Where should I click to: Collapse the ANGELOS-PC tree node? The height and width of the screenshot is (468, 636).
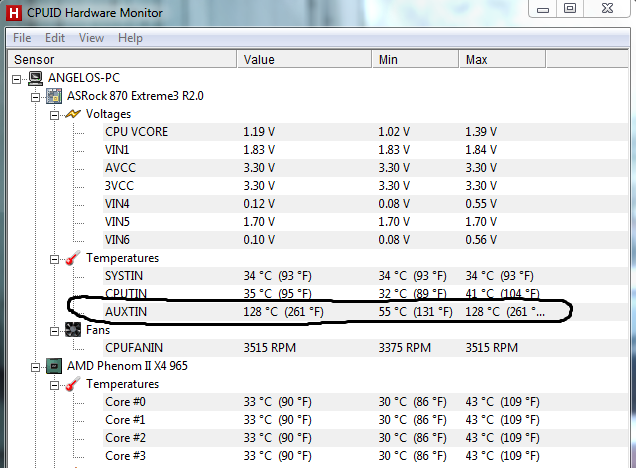16,79
